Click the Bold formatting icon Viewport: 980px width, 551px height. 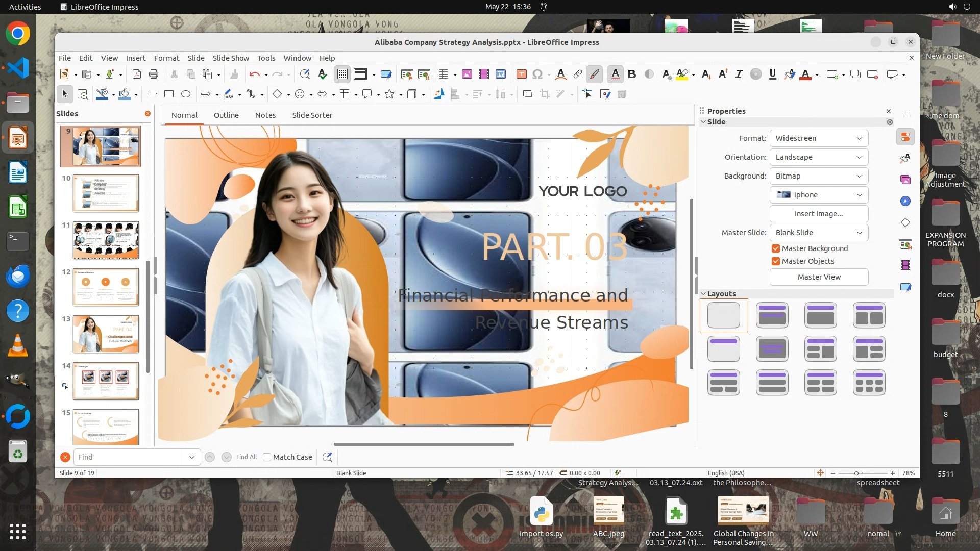coord(632,74)
